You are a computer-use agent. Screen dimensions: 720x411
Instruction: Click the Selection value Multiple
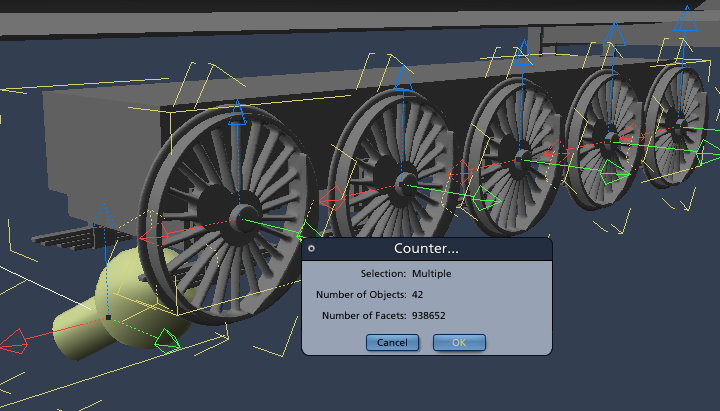click(x=432, y=274)
